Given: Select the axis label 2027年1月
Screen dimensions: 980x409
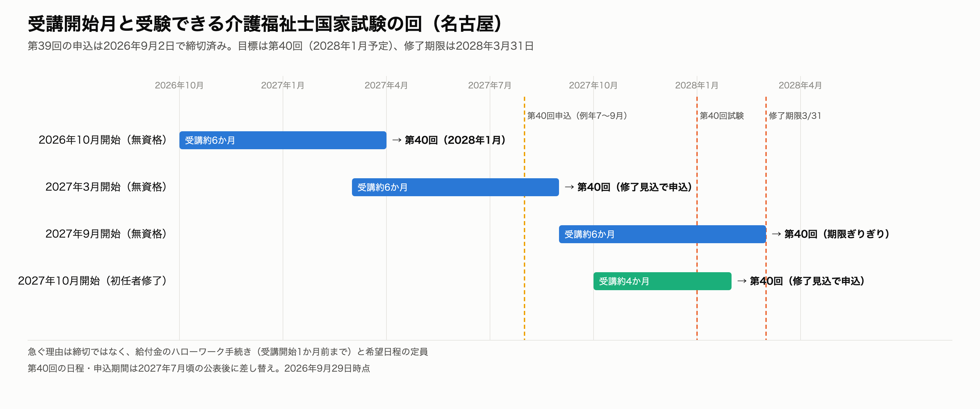Looking at the screenshot, I should coord(283,85).
